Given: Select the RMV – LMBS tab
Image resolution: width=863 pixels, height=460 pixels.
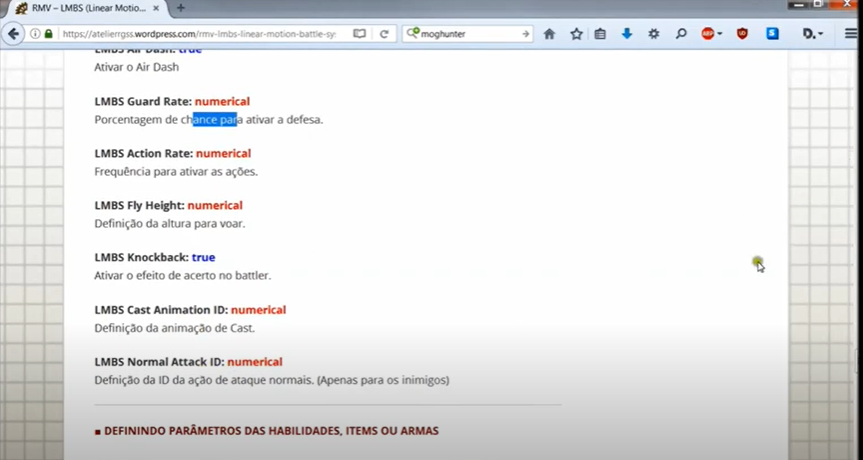Looking at the screenshot, I should tap(87, 8).
